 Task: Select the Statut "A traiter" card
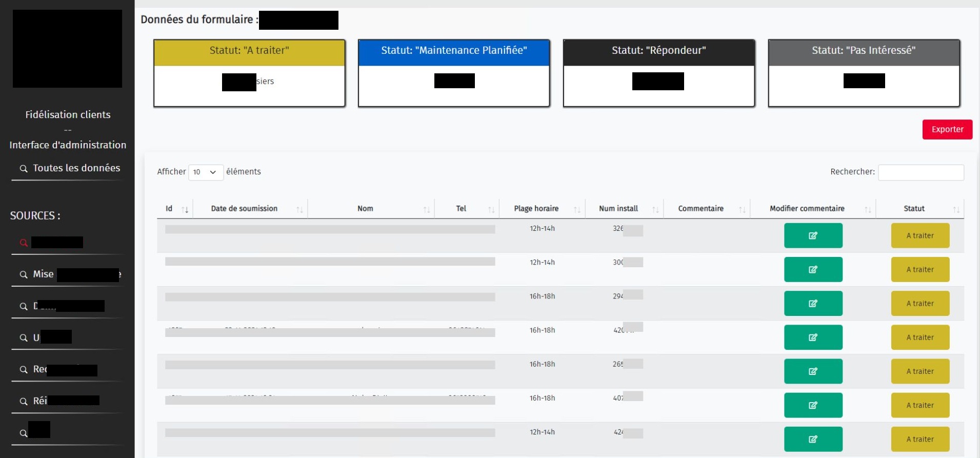[249, 73]
